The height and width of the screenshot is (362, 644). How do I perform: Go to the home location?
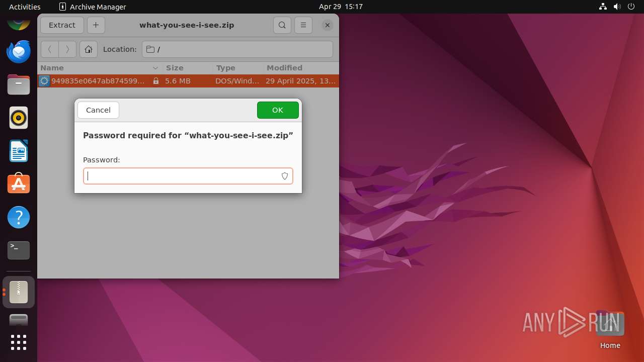89,49
